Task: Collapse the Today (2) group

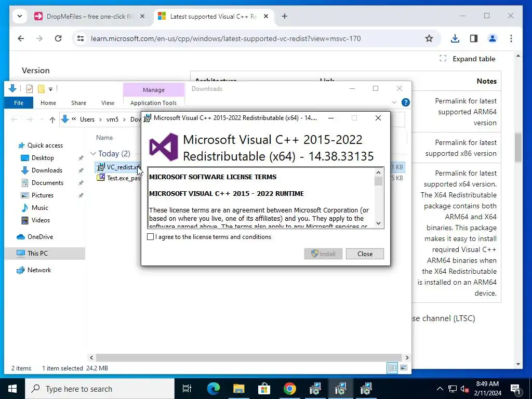Action: point(93,154)
